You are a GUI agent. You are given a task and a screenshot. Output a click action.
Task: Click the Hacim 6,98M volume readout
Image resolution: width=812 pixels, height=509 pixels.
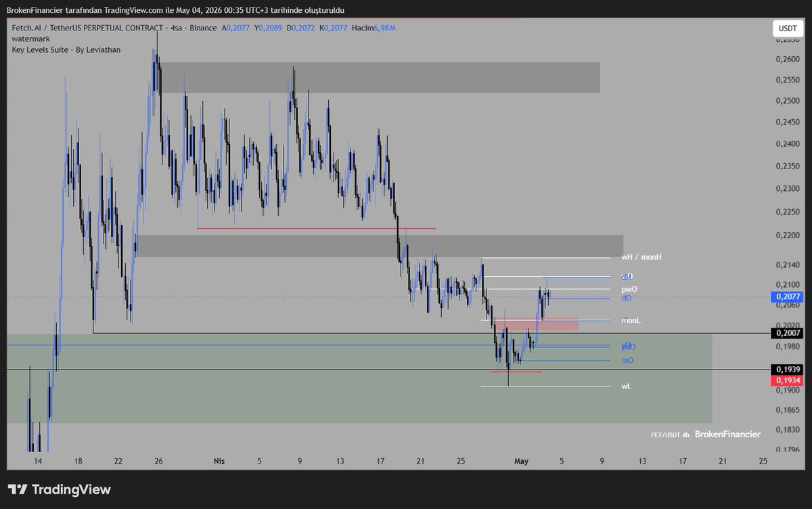click(x=374, y=28)
